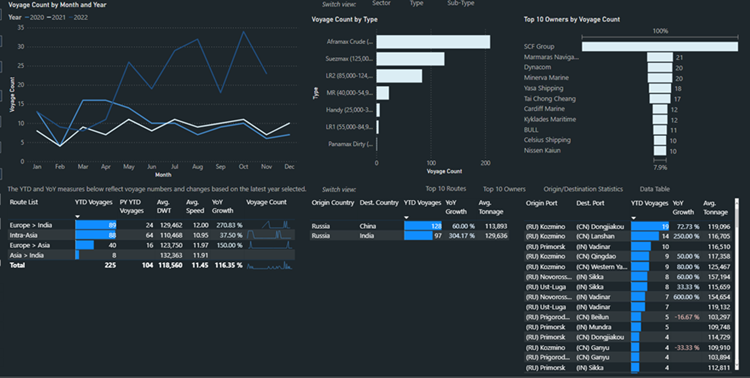Click sort arrow under country YTD Voyages
This screenshot has width=750, height=378.
407,217
